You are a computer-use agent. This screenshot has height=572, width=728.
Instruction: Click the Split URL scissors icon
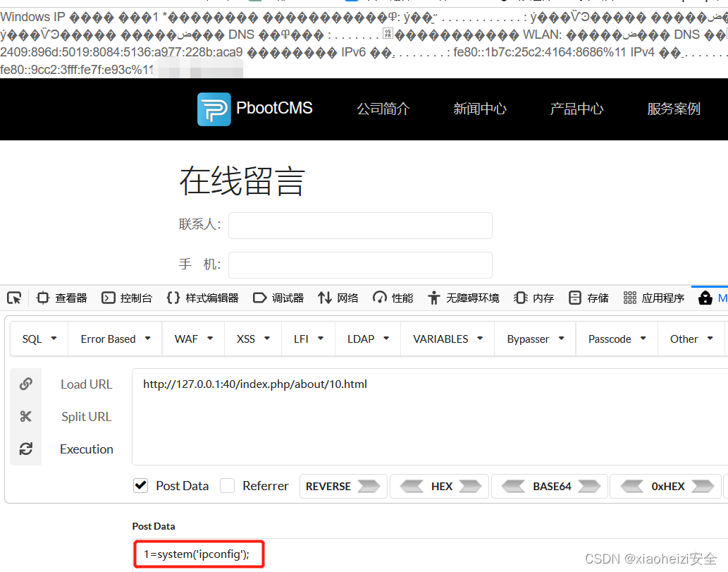pos(26,416)
